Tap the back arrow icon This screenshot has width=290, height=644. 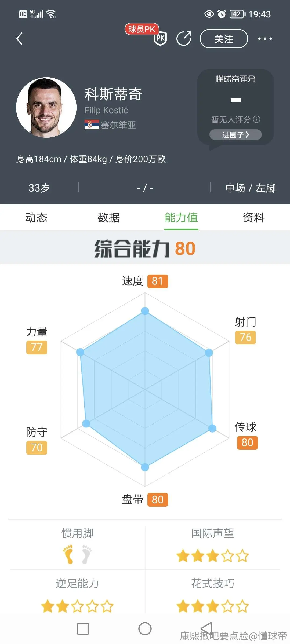19,39
